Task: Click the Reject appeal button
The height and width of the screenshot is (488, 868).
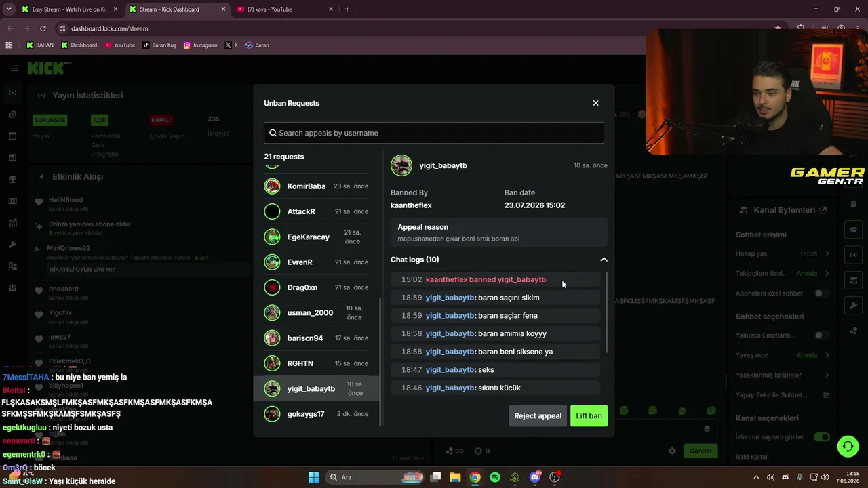Action: click(538, 415)
